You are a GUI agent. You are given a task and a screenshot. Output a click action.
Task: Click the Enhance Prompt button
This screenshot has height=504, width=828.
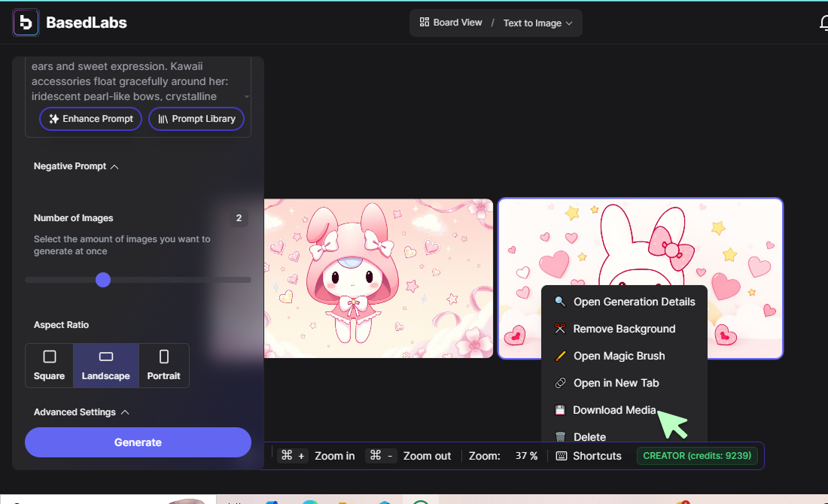point(90,119)
